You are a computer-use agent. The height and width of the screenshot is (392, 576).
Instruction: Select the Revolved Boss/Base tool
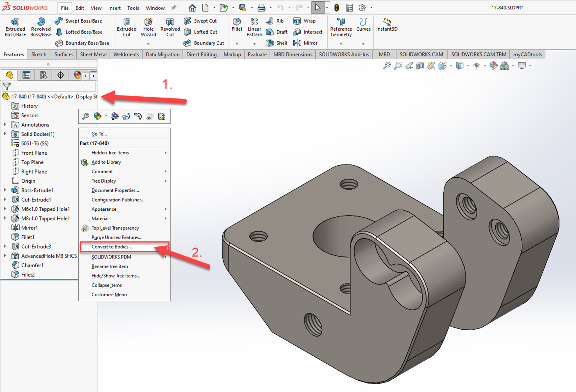point(41,28)
